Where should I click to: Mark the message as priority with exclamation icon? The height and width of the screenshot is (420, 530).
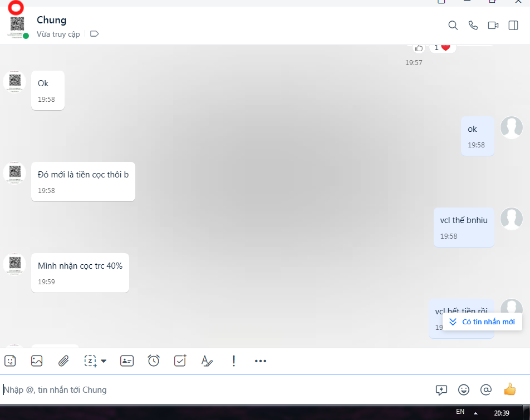coord(234,361)
